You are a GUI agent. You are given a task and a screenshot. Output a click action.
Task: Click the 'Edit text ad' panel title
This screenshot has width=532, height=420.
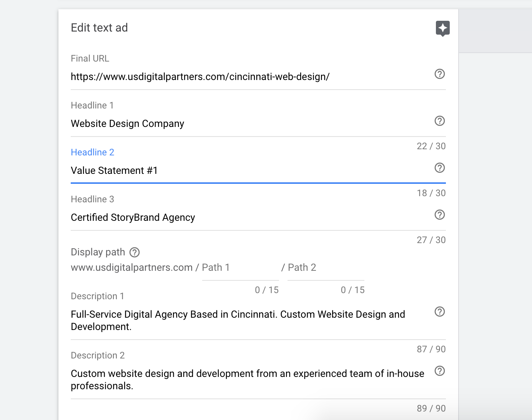click(x=100, y=28)
